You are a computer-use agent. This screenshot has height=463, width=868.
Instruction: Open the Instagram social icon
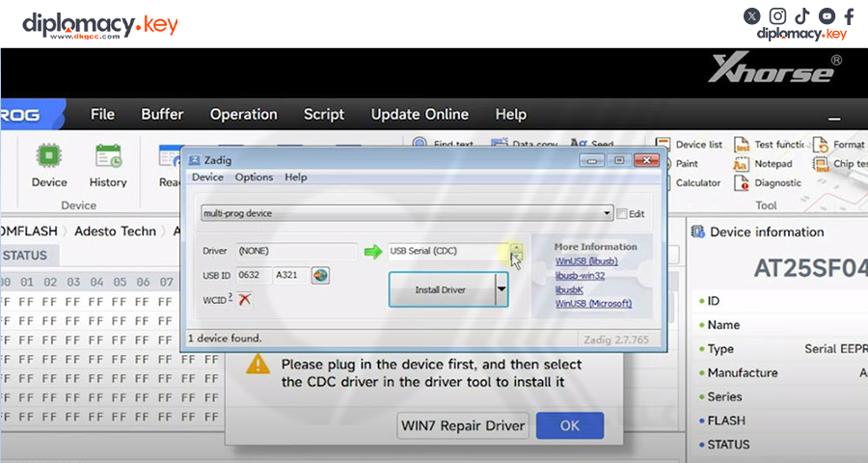(777, 16)
